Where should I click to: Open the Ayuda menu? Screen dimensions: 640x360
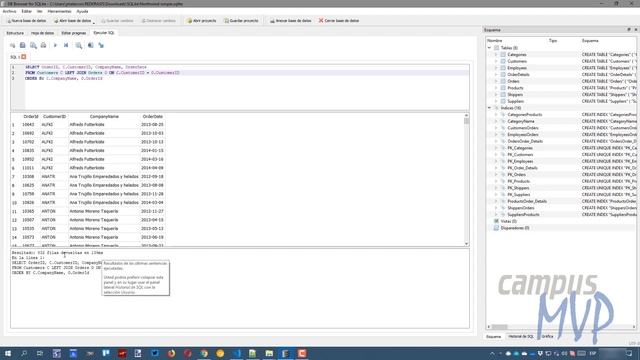coord(82,11)
